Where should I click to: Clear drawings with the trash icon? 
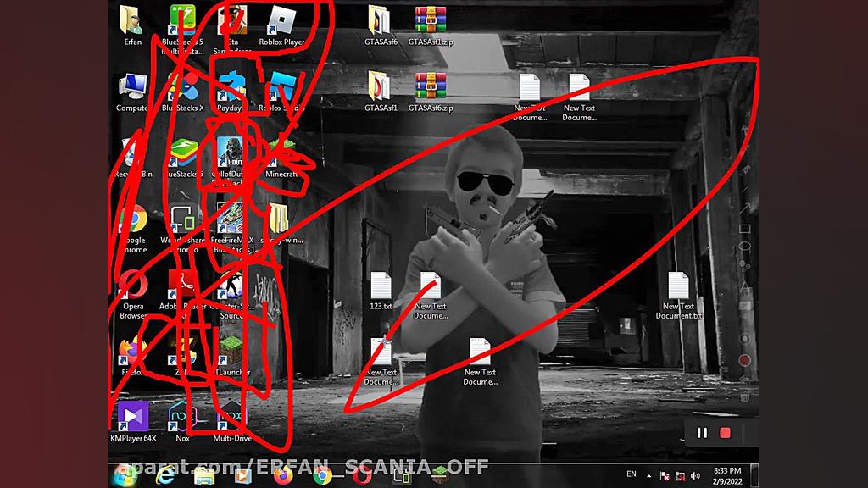(x=744, y=396)
